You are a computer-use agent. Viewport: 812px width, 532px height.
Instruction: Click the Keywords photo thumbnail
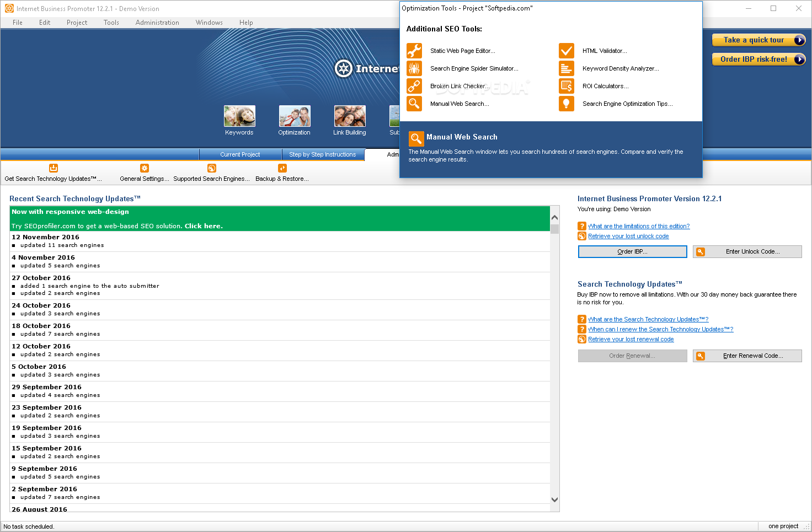pyautogui.click(x=239, y=116)
